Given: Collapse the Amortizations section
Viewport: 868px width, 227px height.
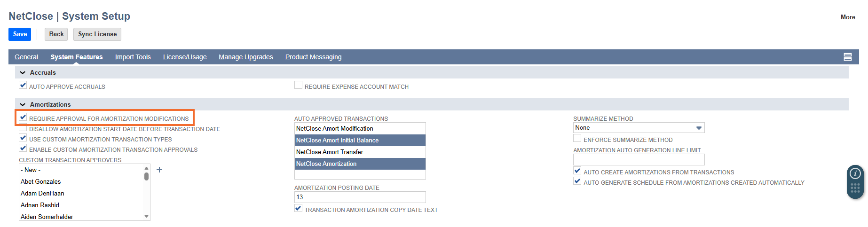Looking at the screenshot, I should (x=23, y=105).
